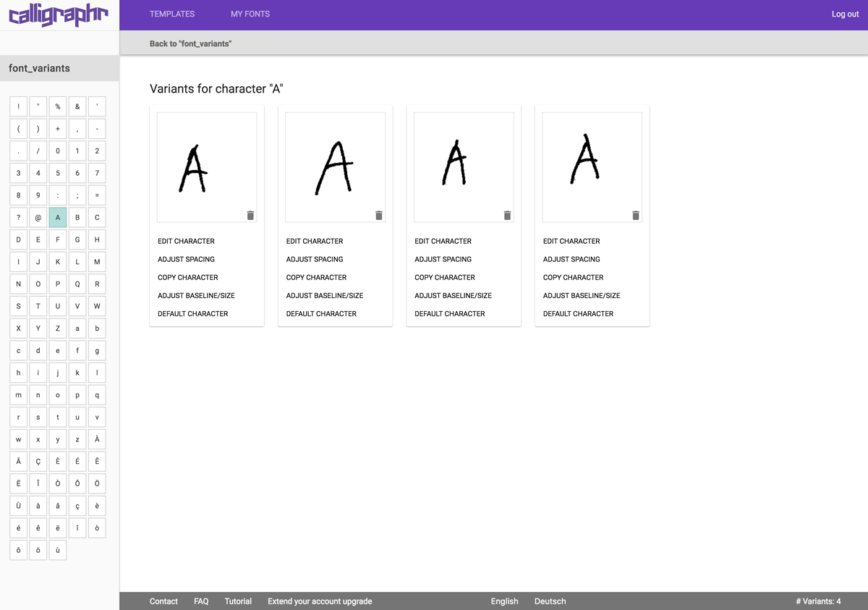Trash the fourth "A" variant
868x610 pixels.
click(x=636, y=215)
